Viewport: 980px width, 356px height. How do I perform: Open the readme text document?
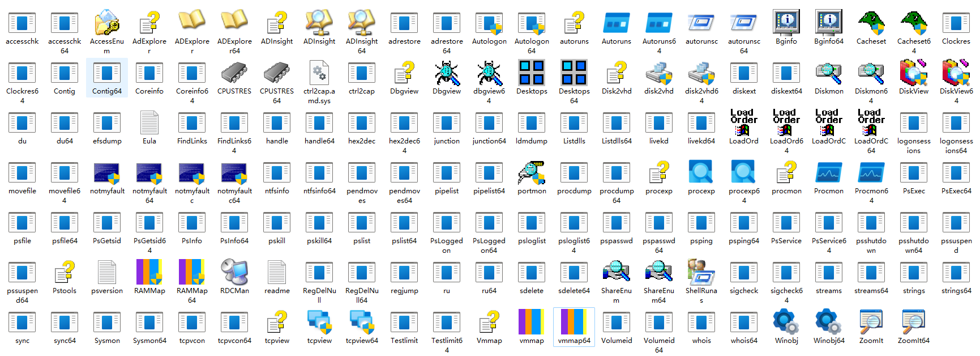point(276,273)
